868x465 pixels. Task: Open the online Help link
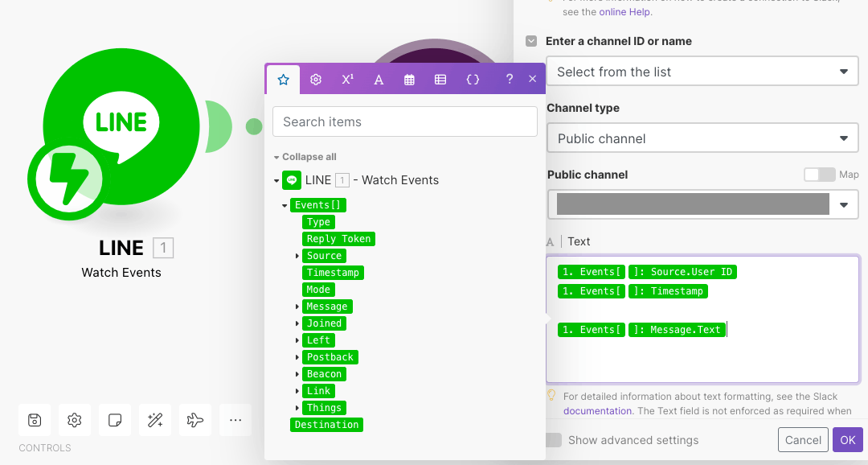coord(624,11)
